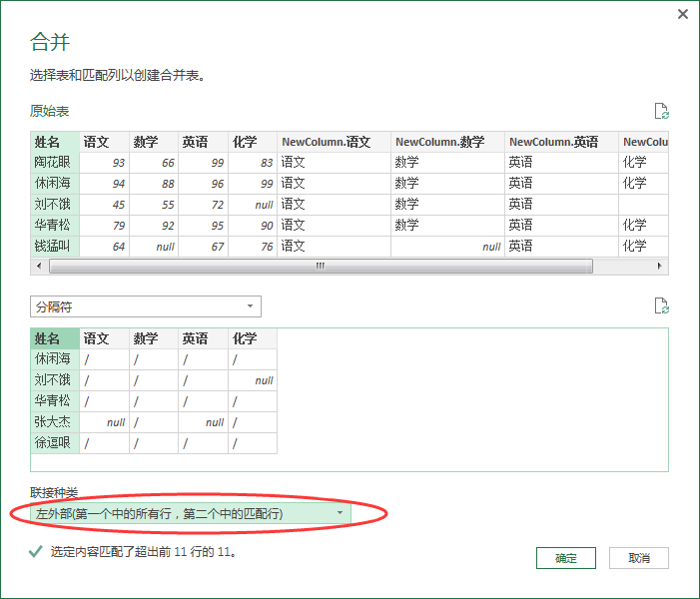The width and height of the screenshot is (700, 599).
Task: Click 华青松 name cell in top table
Action: point(55,226)
